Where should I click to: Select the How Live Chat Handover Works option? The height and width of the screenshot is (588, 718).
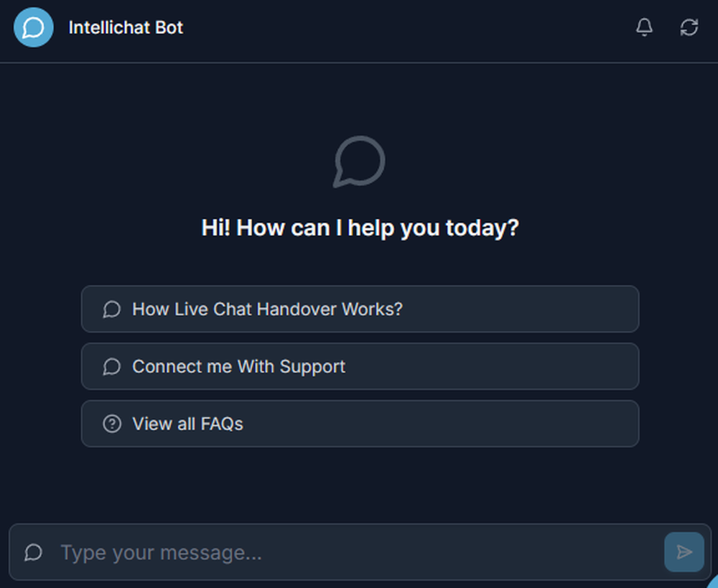coord(359,309)
